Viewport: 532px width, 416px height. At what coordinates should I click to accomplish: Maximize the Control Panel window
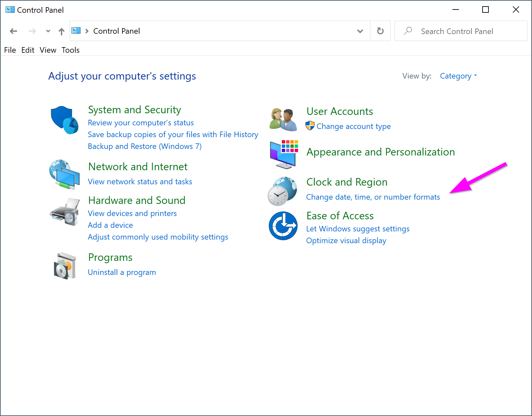point(486,10)
